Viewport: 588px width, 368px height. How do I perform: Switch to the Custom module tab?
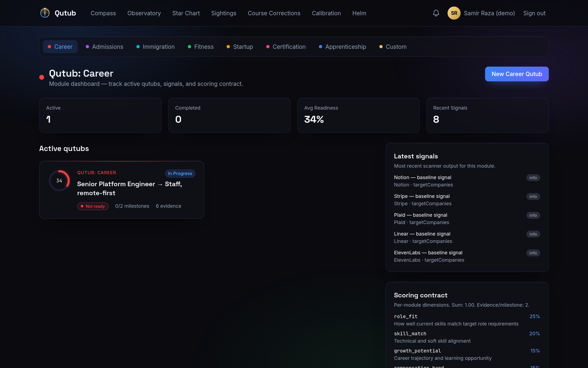click(393, 47)
